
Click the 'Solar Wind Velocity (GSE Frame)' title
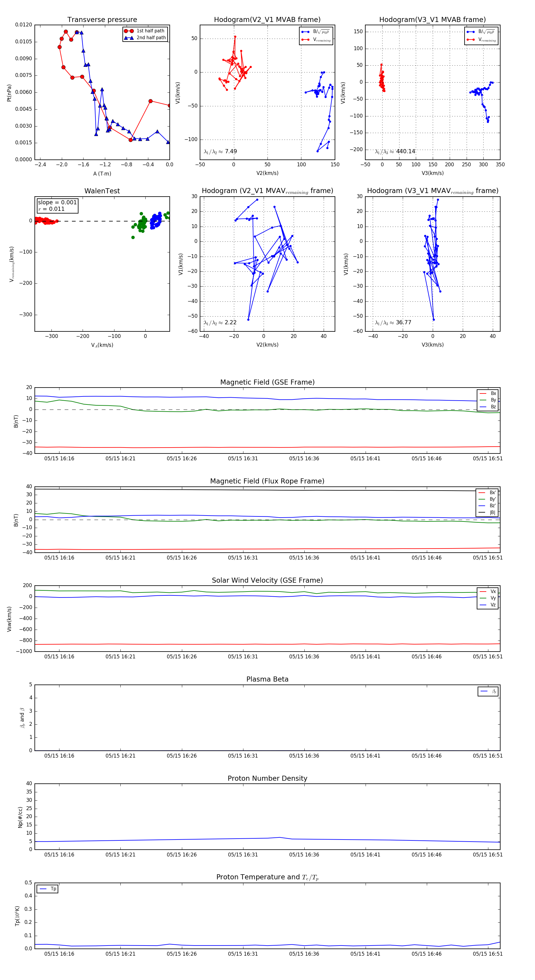[267, 580]
